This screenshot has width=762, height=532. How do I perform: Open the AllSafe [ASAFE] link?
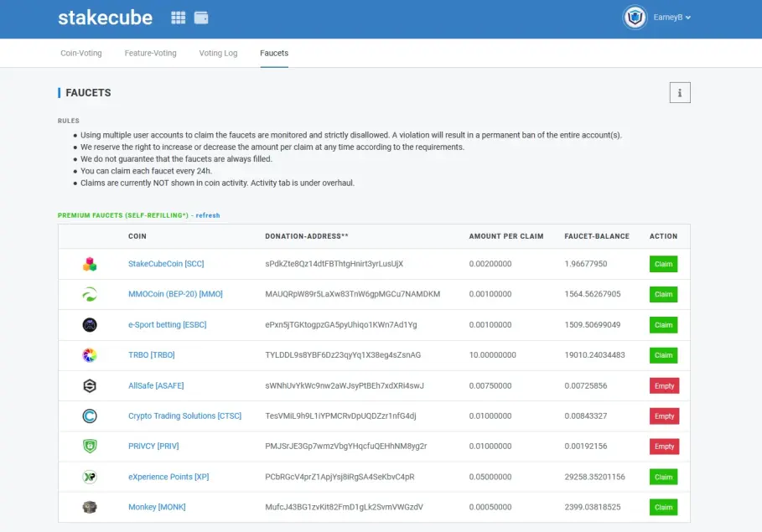pyautogui.click(x=156, y=385)
